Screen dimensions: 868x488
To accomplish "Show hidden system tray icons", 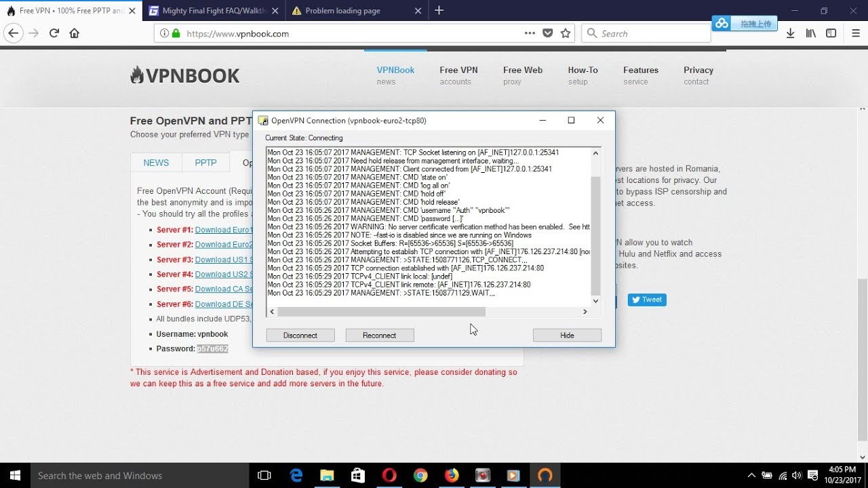I will coord(751,475).
